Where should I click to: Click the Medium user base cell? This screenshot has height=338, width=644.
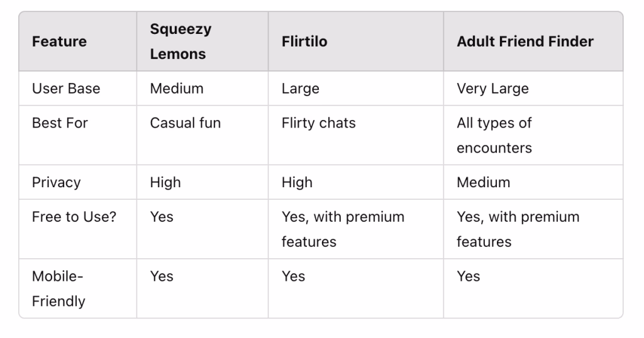pos(177,89)
